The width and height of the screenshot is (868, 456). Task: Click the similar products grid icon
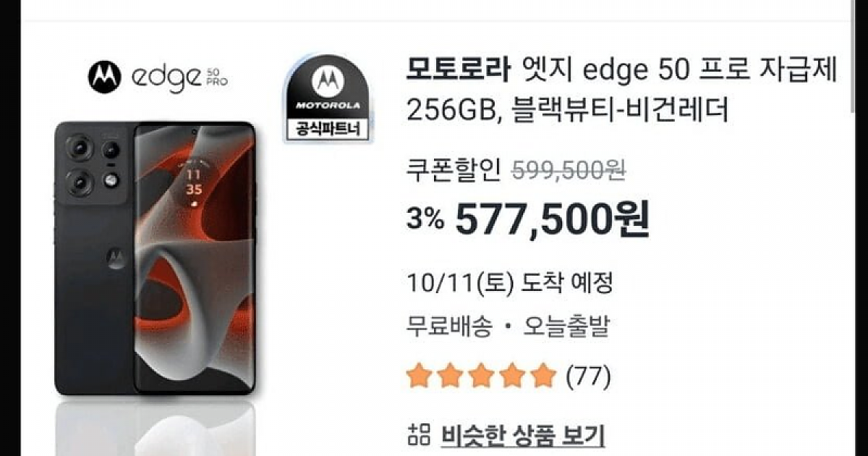418,435
